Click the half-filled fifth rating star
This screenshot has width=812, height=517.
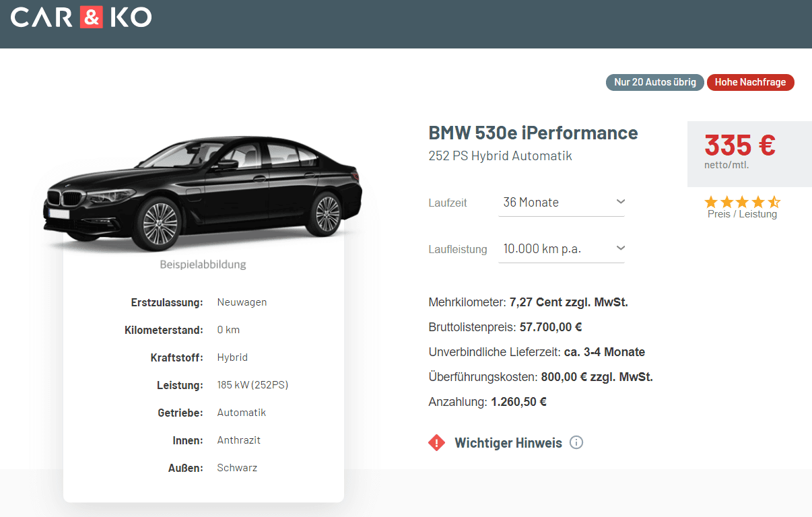774,201
